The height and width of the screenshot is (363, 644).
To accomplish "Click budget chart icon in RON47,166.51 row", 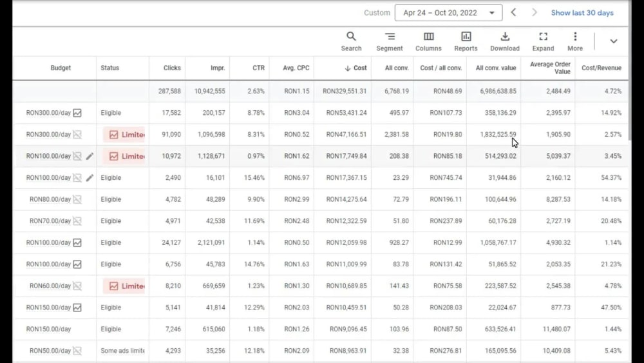I will click(x=77, y=134).
